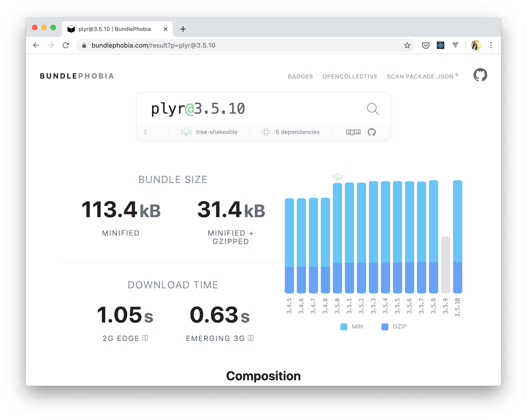The width and height of the screenshot is (527, 420).
Task: Close the plyr@3.5.10 browser tab
Action: pos(165,29)
